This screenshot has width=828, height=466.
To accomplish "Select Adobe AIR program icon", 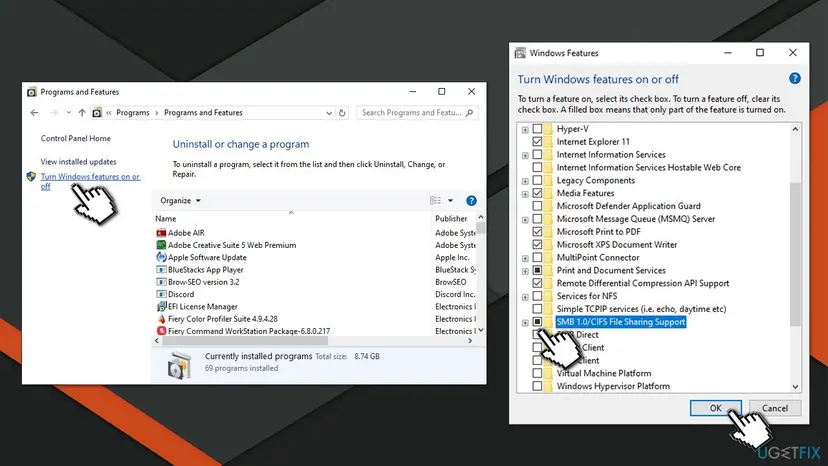I will 161,232.
